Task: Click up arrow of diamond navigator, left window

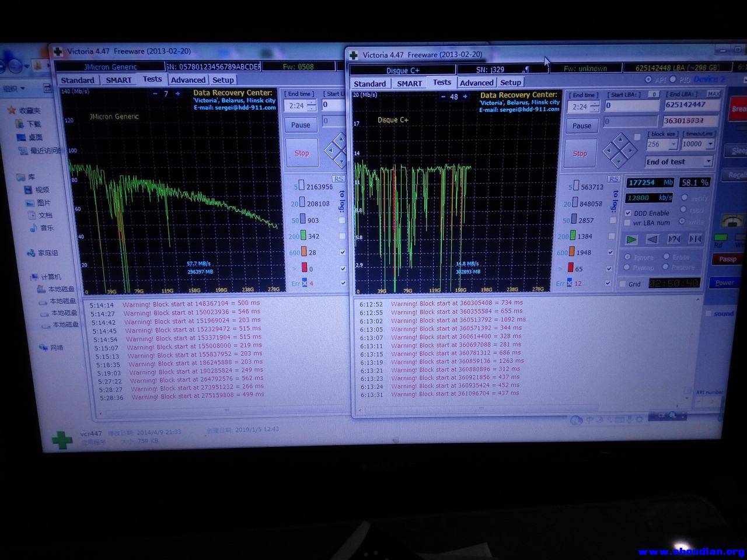Action: pos(341,139)
